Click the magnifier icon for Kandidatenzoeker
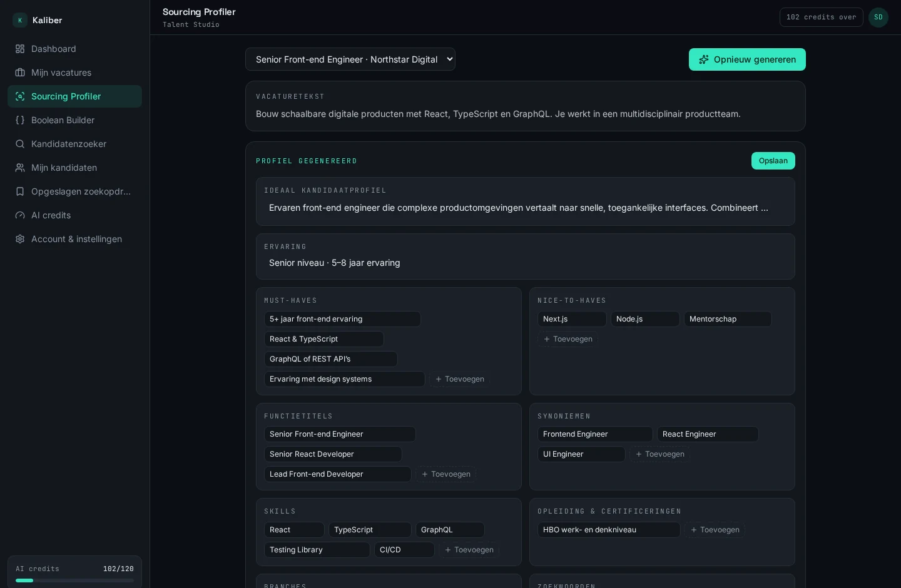The height and width of the screenshot is (588, 901). click(x=20, y=144)
